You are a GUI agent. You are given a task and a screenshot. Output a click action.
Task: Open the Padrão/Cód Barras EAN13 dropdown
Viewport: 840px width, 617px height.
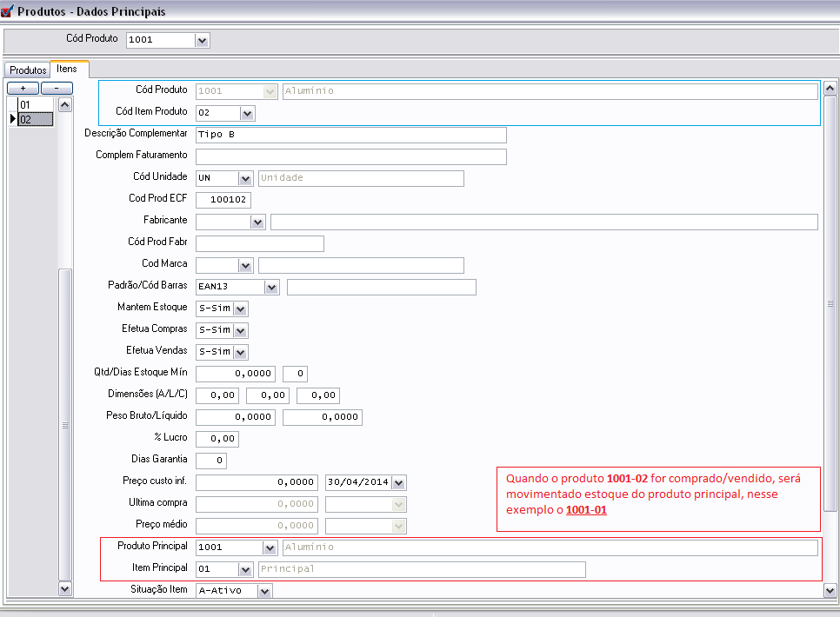[x=271, y=288]
